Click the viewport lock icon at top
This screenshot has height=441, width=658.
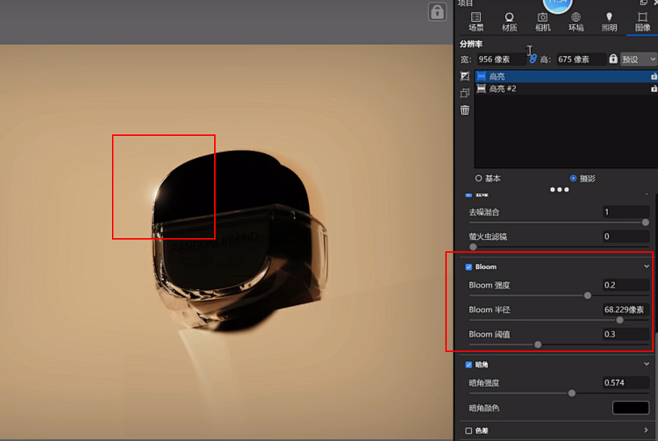(x=437, y=12)
